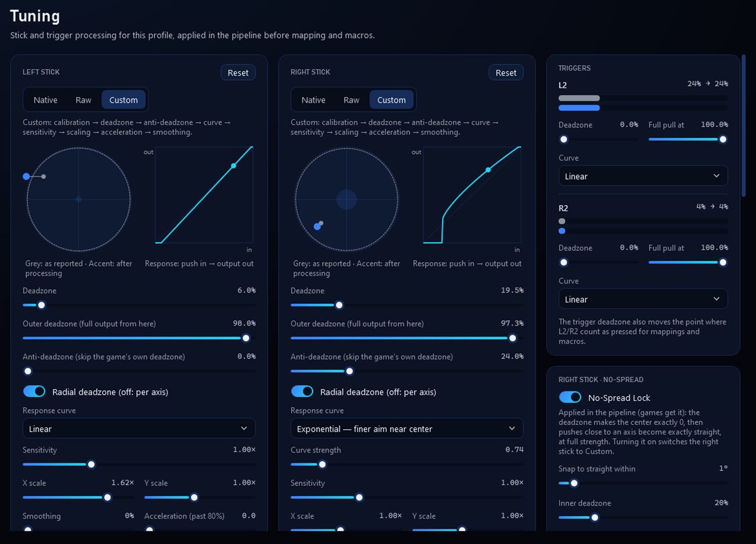Viewport: 756px width, 544px height.
Task: Click the L2 Deadzone slider
Action: (x=598, y=139)
